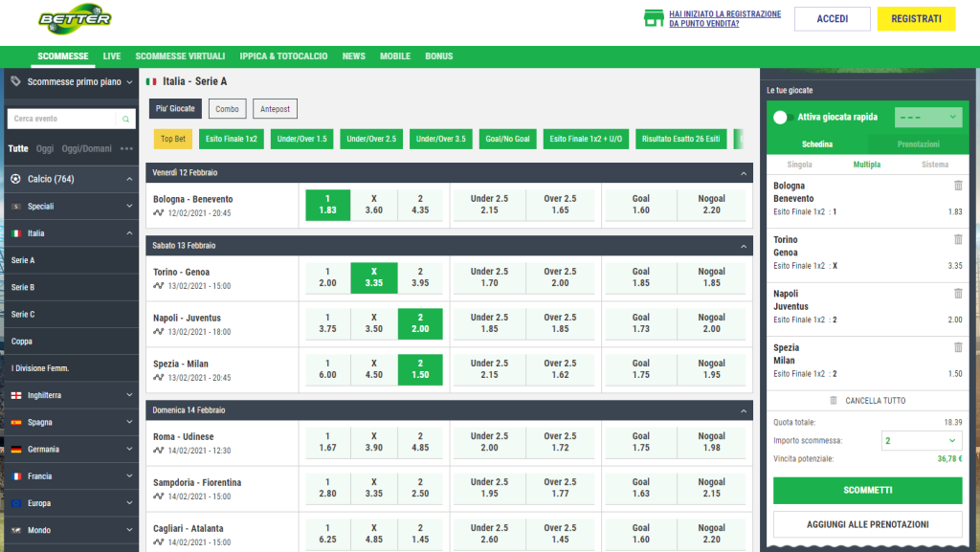Click Aggiungi alle prenotazioni button
The height and width of the screenshot is (552, 980).
[867, 524]
